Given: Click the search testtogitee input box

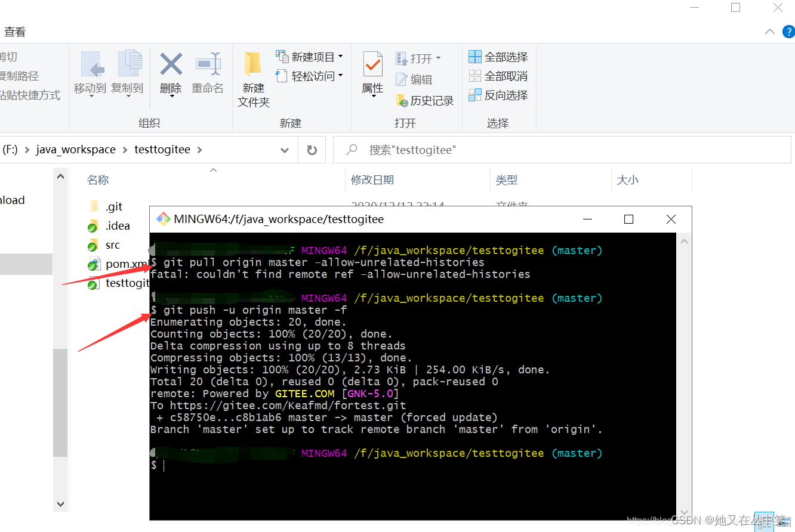Looking at the screenshot, I should [562, 150].
